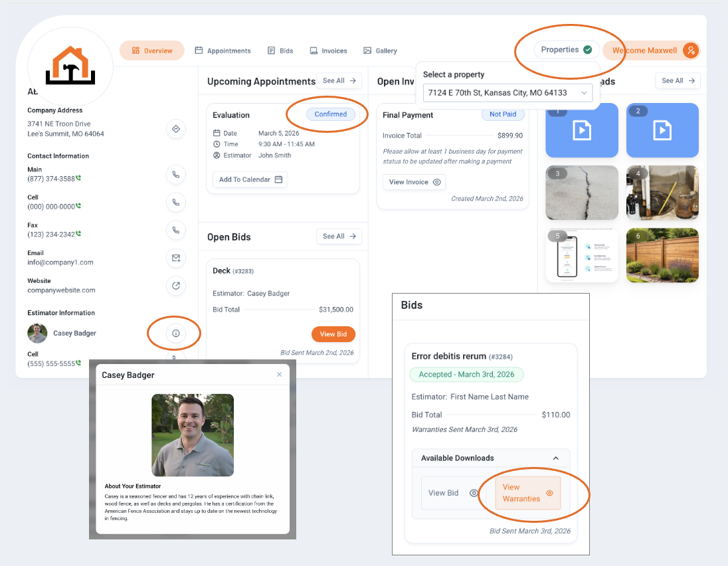Click the Deck (#3283) bid title
This screenshot has height=566, width=728.
click(x=233, y=270)
